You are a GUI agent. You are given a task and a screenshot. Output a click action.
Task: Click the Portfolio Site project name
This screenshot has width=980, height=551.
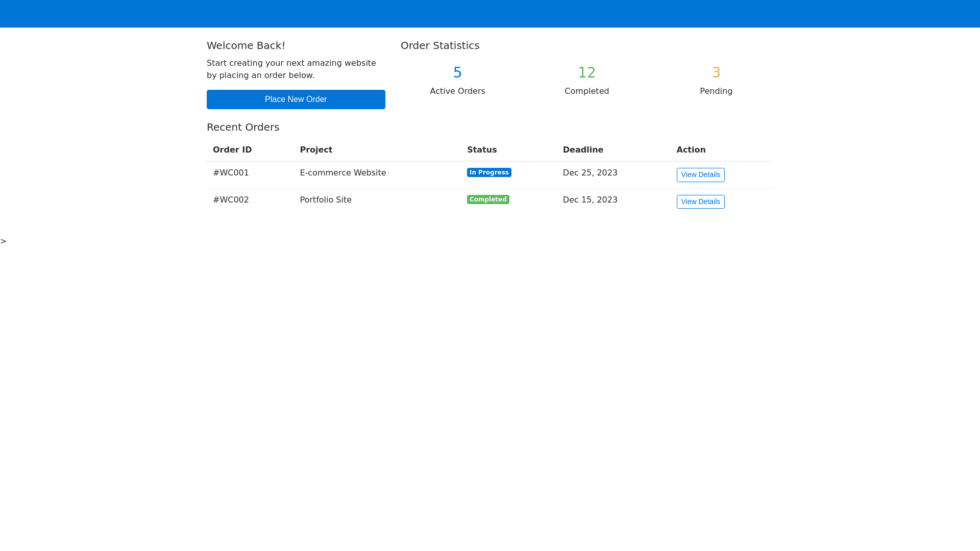click(325, 200)
